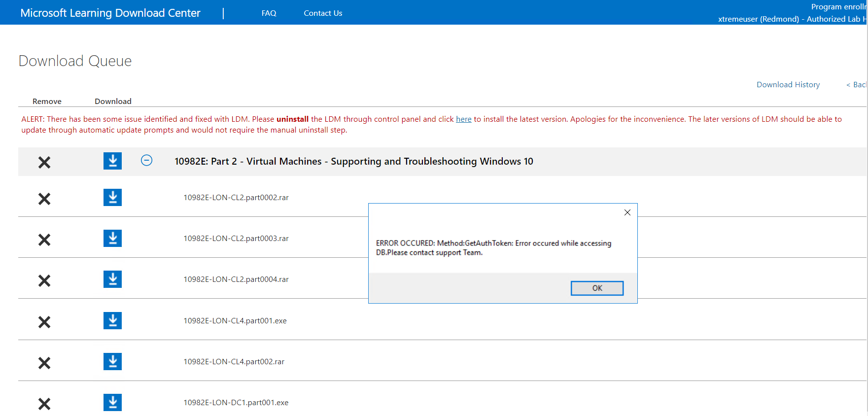Image resolution: width=868 pixels, height=416 pixels.
Task: Click the 10982E-LON-CL2.part0004.rar file name
Action: [236, 279]
